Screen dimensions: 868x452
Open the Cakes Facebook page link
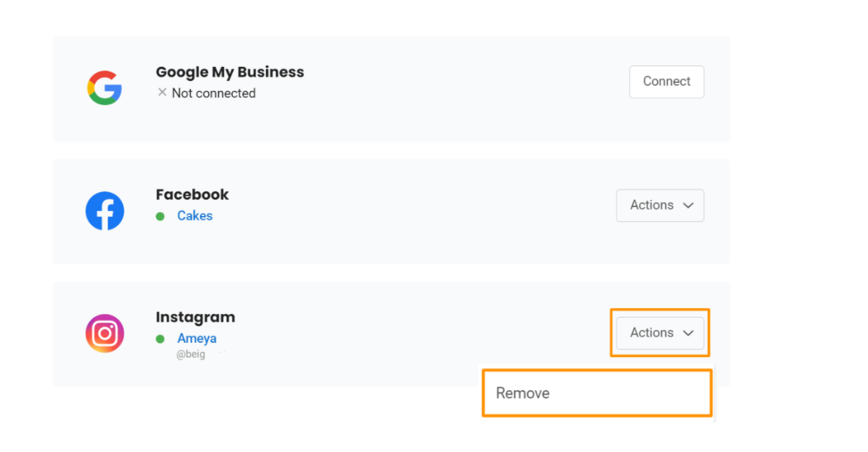click(195, 216)
